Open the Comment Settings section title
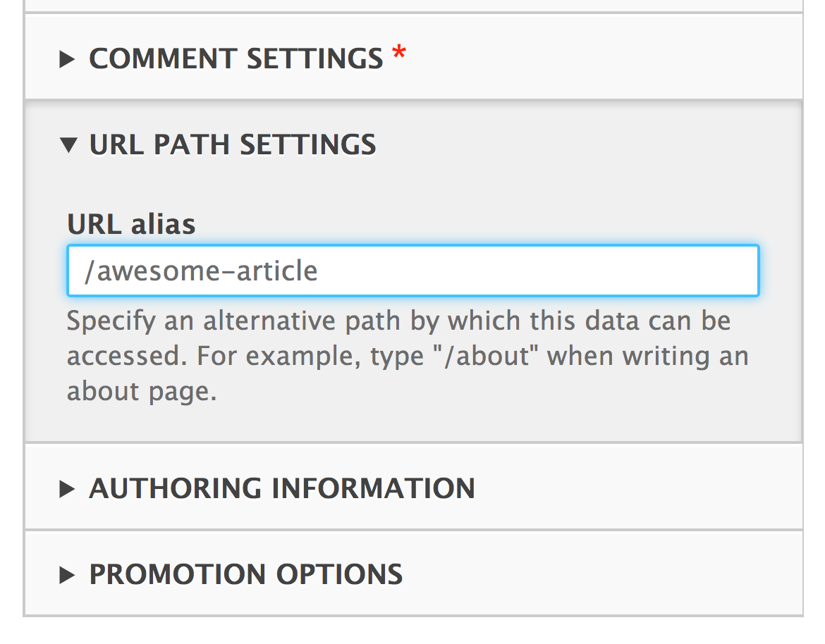 click(x=236, y=59)
